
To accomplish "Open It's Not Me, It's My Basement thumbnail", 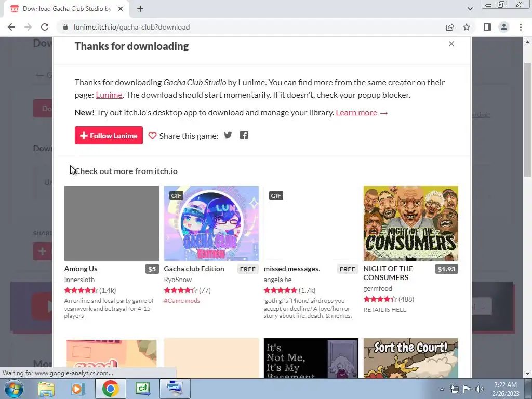I will click(x=311, y=358).
